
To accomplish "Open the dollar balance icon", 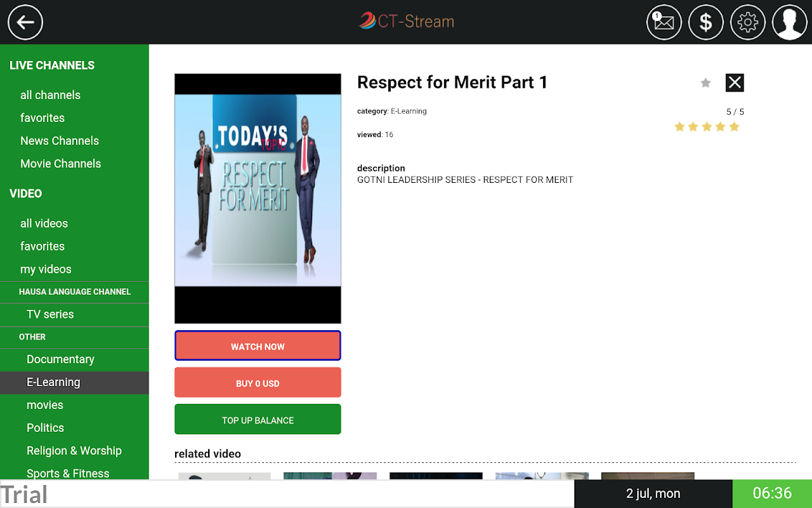I will 706,22.
